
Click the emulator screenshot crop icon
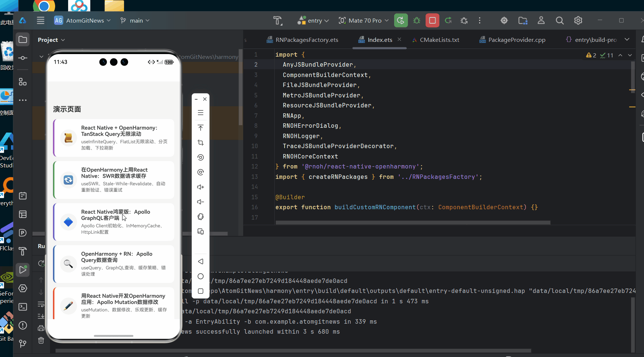[x=201, y=143]
